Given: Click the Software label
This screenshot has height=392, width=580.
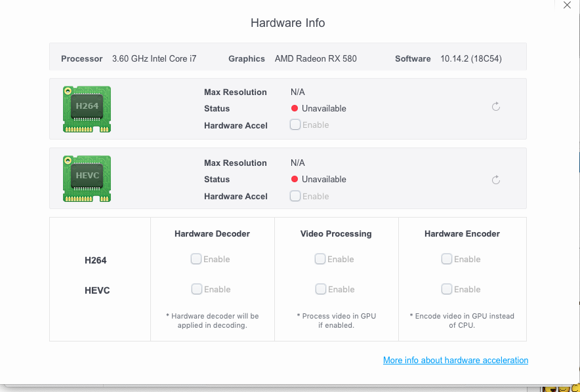Looking at the screenshot, I should [413, 59].
